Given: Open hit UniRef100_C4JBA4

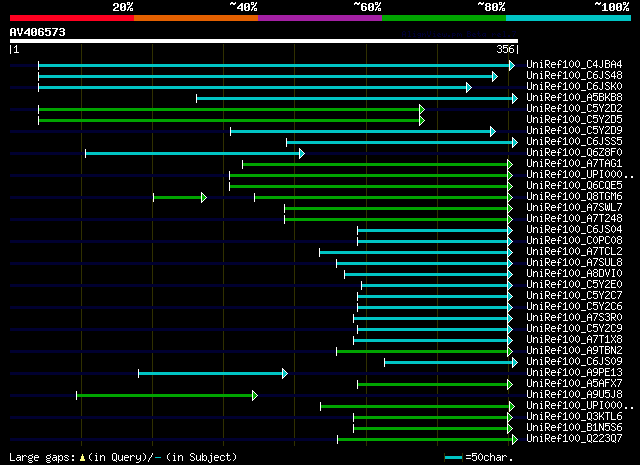Looking at the screenshot, I should [574, 65].
